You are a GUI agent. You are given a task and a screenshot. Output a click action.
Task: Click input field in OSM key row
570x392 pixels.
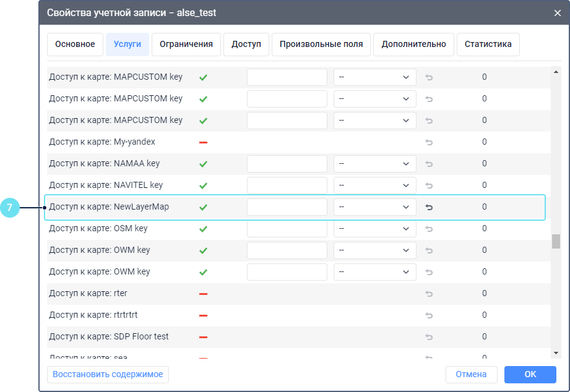pos(287,229)
